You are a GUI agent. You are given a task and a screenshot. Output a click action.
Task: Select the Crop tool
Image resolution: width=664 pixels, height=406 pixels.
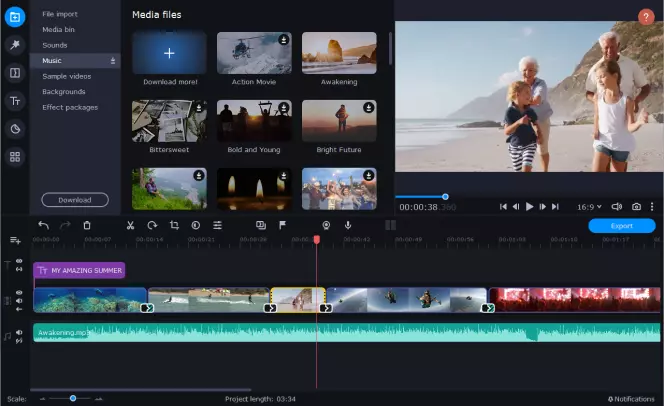click(174, 225)
